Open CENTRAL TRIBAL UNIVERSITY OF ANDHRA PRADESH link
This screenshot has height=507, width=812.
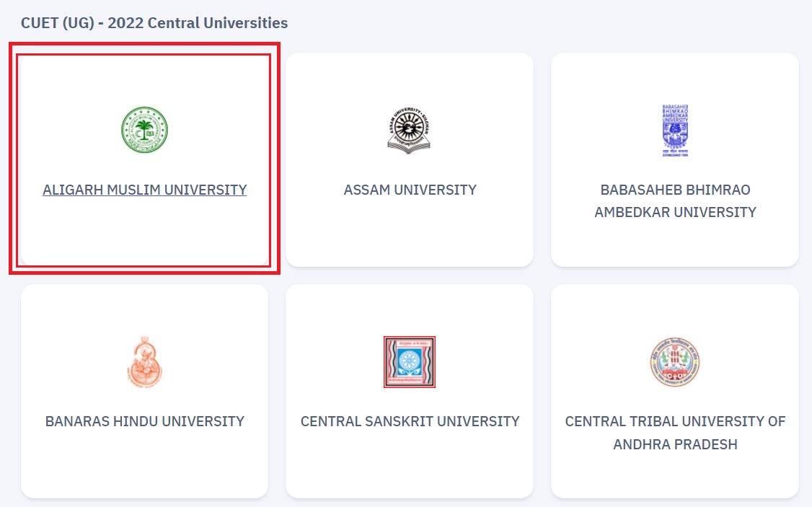pyautogui.click(x=675, y=433)
